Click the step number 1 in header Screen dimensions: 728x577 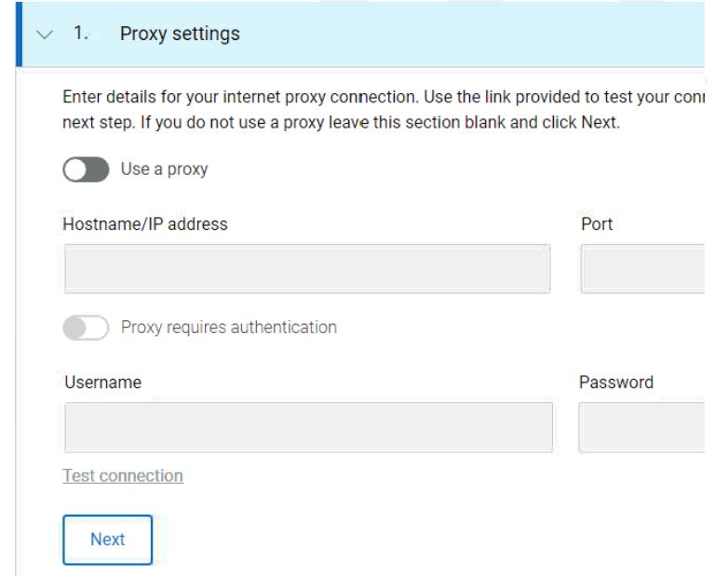pos(80,34)
